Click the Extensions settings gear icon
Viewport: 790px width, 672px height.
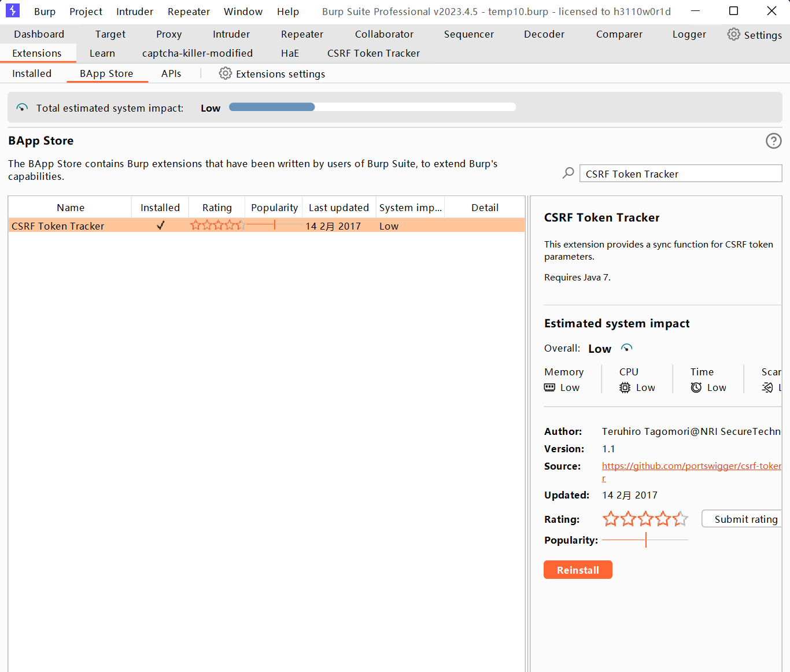226,73
